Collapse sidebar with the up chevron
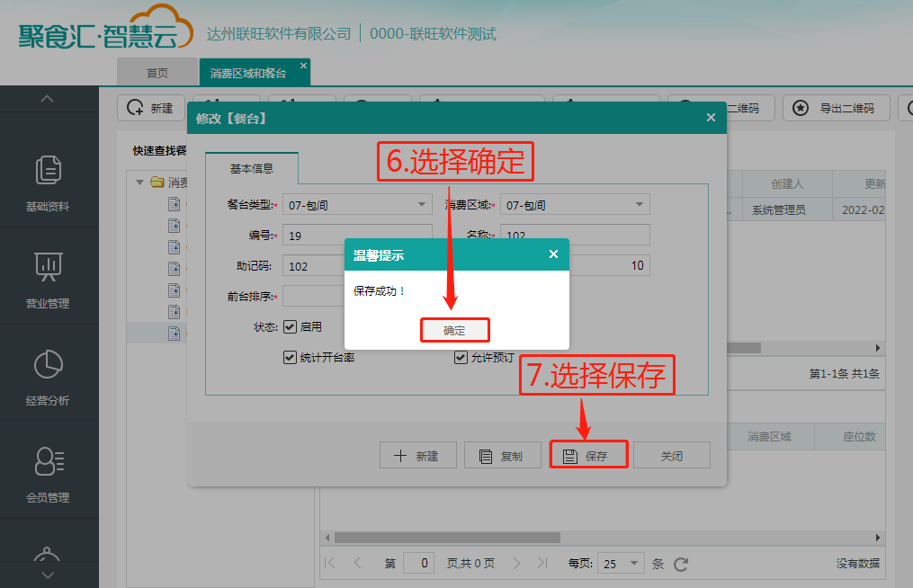Screen dimensions: 913x588 pyautogui.click(x=47, y=99)
